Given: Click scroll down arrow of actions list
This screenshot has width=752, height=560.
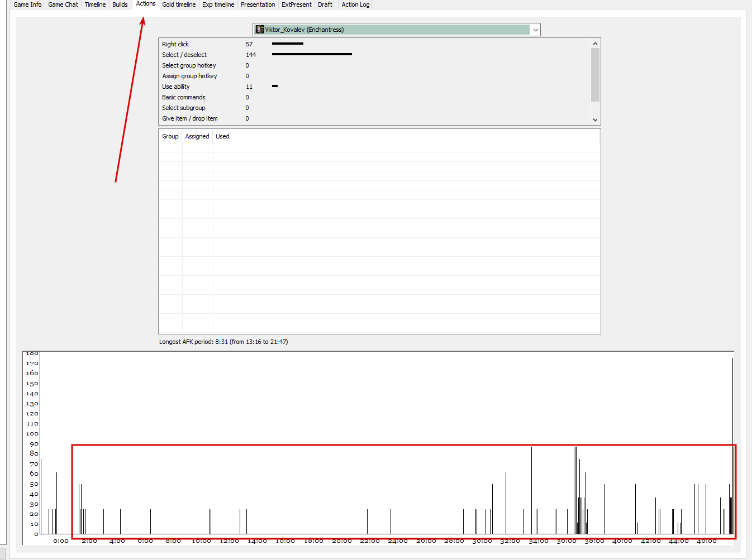Looking at the screenshot, I should [x=595, y=119].
